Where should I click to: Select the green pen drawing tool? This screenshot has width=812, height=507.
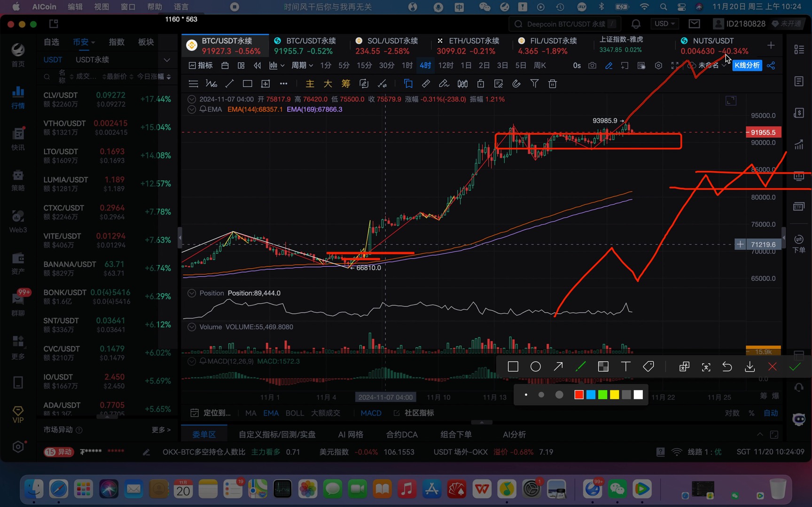(580, 367)
